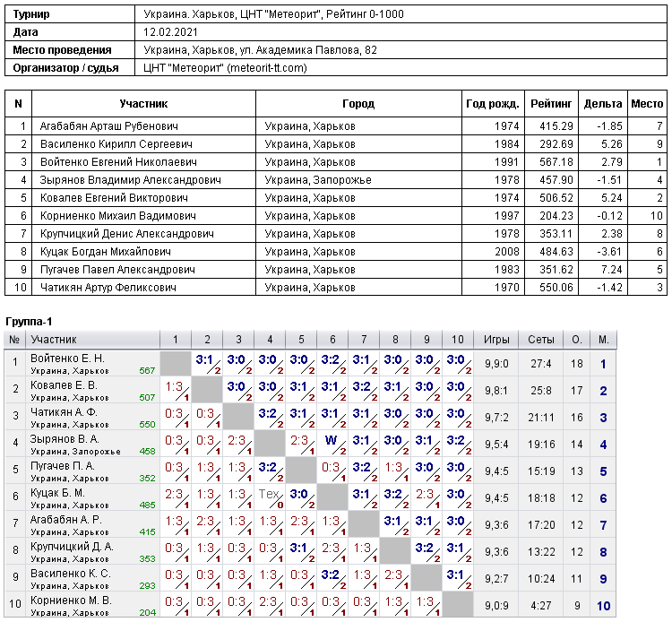Click the tournament date 12.02.2021

170,32
